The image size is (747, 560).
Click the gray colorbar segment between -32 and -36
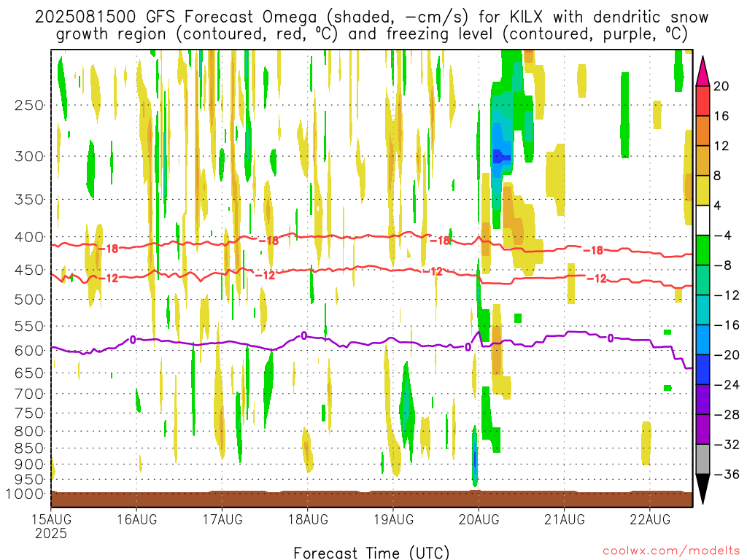703,459
